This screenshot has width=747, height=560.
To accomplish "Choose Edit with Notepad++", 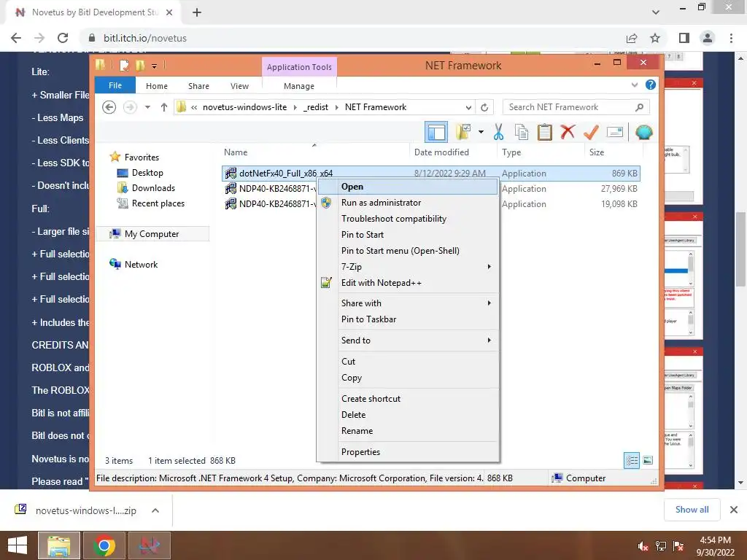I will [408, 283].
